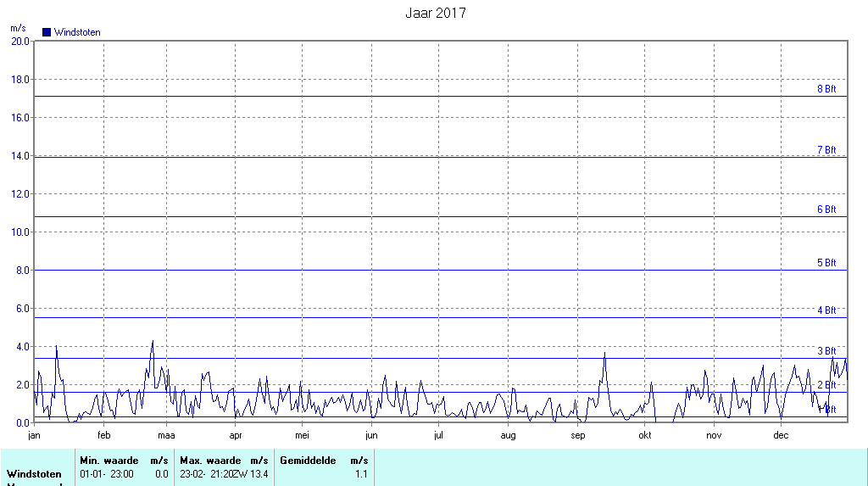
Task: Click the 1.1 average value cell
Action: pos(361,474)
